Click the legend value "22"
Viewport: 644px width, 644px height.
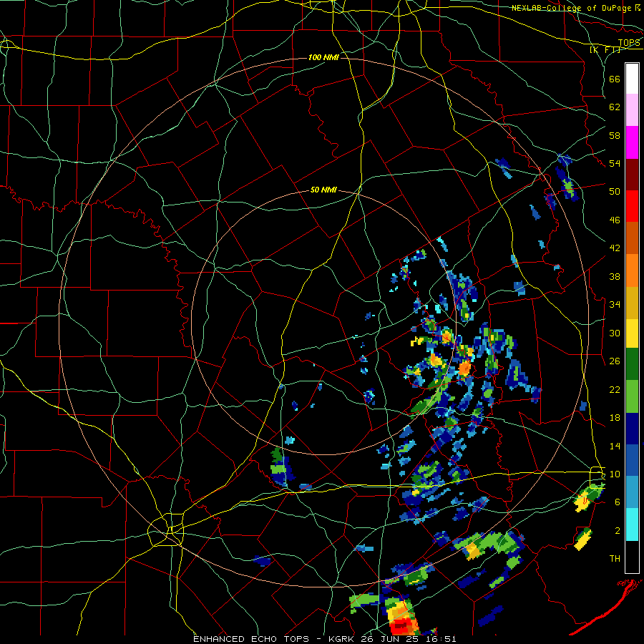point(615,389)
